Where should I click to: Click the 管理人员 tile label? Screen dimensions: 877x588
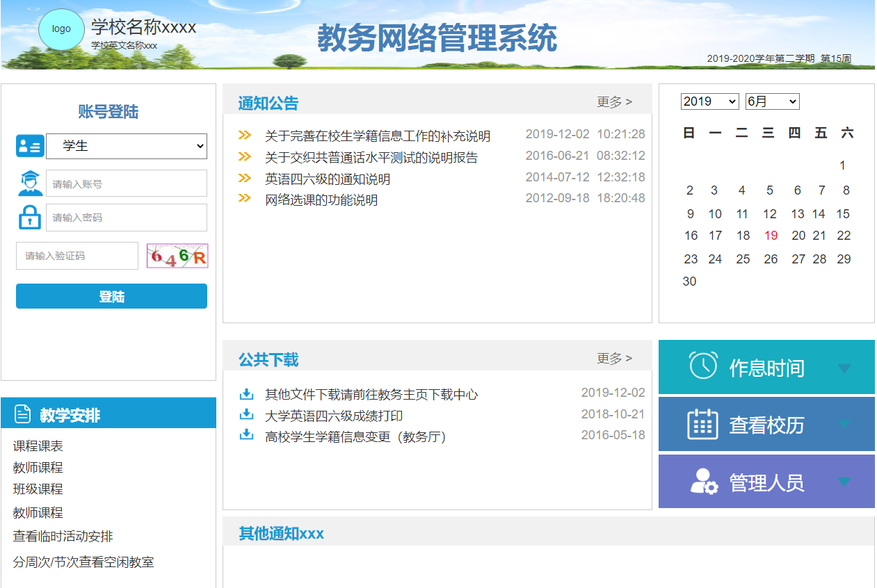pyautogui.click(x=766, y=482)
